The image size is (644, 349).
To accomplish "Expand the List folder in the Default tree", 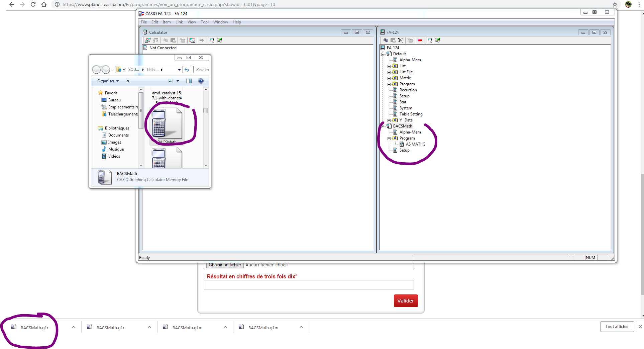I will coord(389,66).
